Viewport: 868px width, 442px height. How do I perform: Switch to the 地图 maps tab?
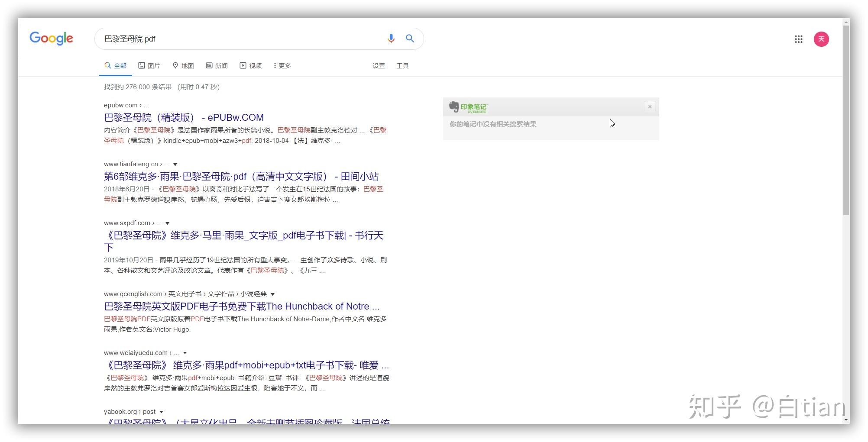183,66
